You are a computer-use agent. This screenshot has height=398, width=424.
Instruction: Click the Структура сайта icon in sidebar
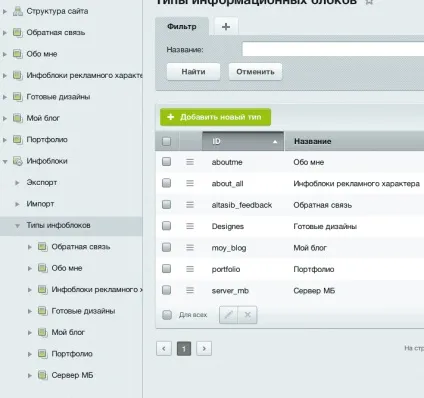tap(18, 11)
